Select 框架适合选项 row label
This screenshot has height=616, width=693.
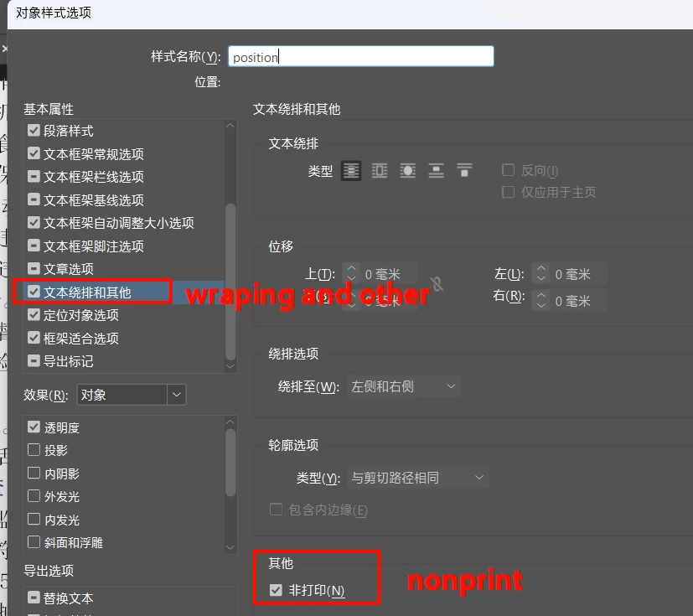click(x=81, y=339)
